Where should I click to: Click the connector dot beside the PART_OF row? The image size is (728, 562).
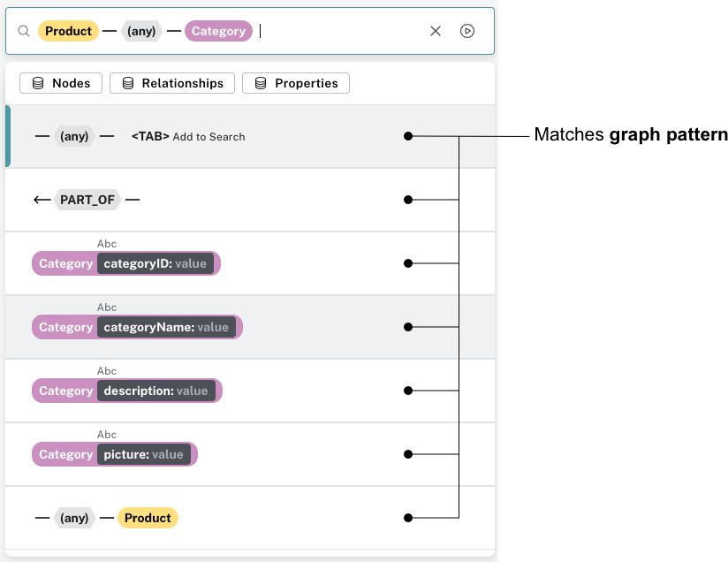tap(407, 200)
